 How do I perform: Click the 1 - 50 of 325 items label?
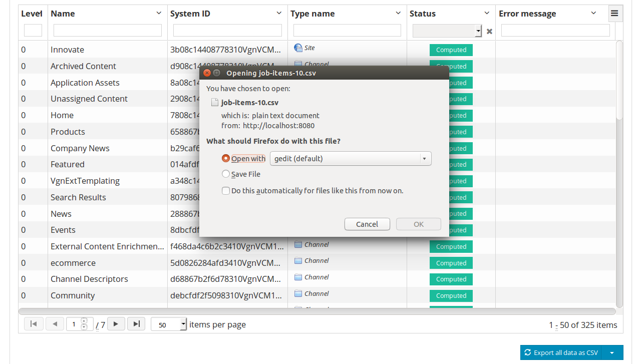[x=583, y=325]
